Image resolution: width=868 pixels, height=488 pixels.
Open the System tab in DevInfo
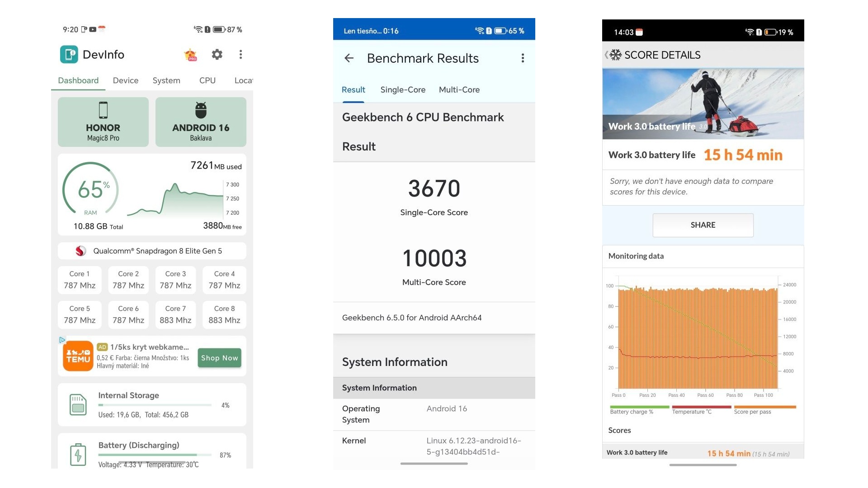(x=166, y=80)
